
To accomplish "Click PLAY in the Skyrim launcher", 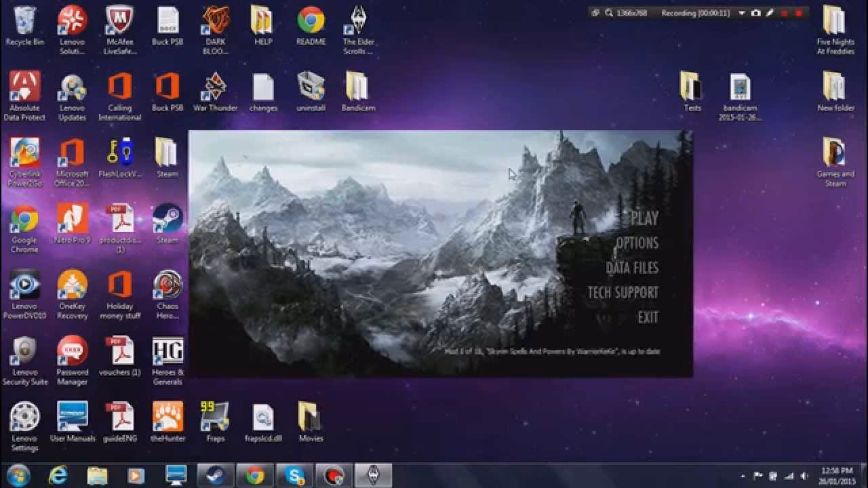I will [x=644, y=218].
